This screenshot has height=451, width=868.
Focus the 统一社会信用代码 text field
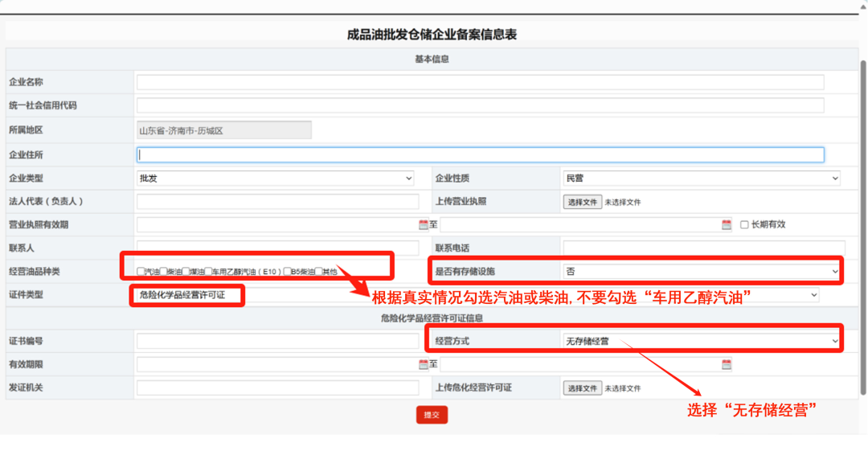click(x=480, y=105)
